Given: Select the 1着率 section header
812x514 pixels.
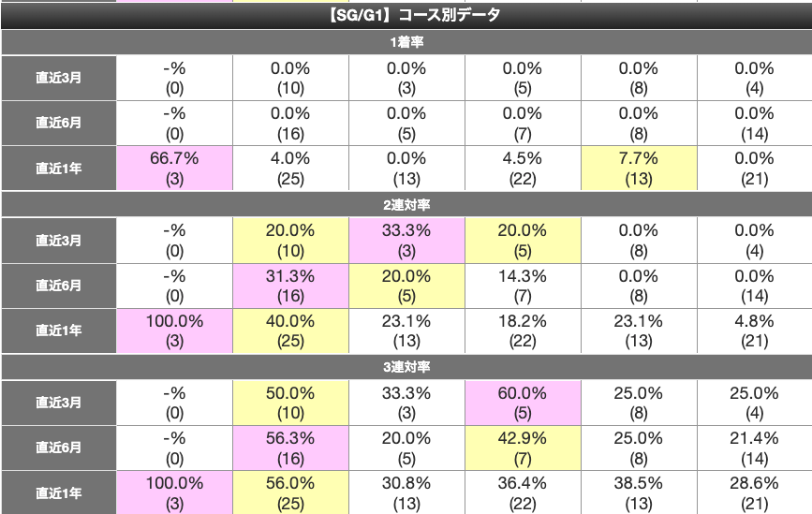Looking at the screenshot, I should (x=406, y=42).
